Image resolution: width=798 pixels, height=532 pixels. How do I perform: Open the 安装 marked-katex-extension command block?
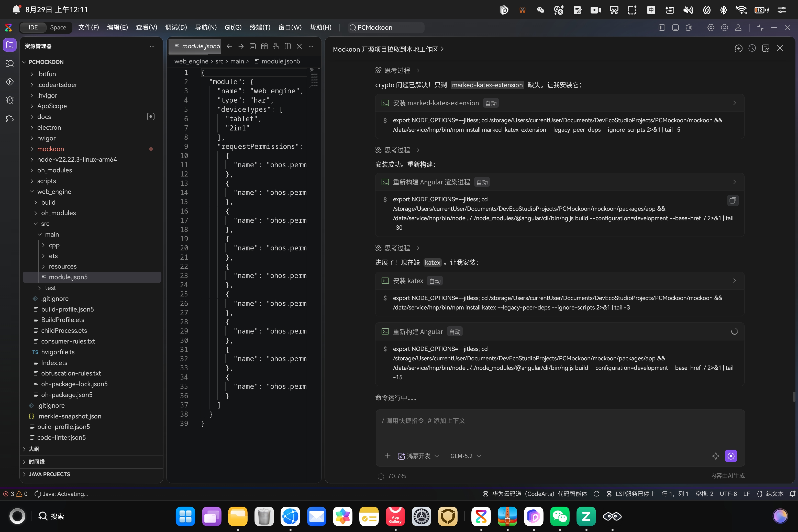coord(559,103)
